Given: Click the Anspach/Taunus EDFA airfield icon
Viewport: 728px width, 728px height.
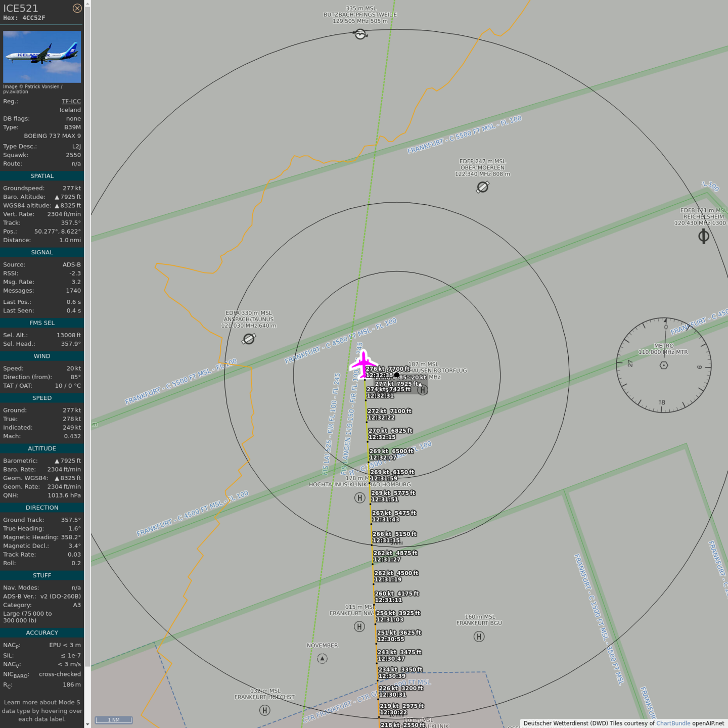Looking at the screenshot, I should [x=249, y=339].
